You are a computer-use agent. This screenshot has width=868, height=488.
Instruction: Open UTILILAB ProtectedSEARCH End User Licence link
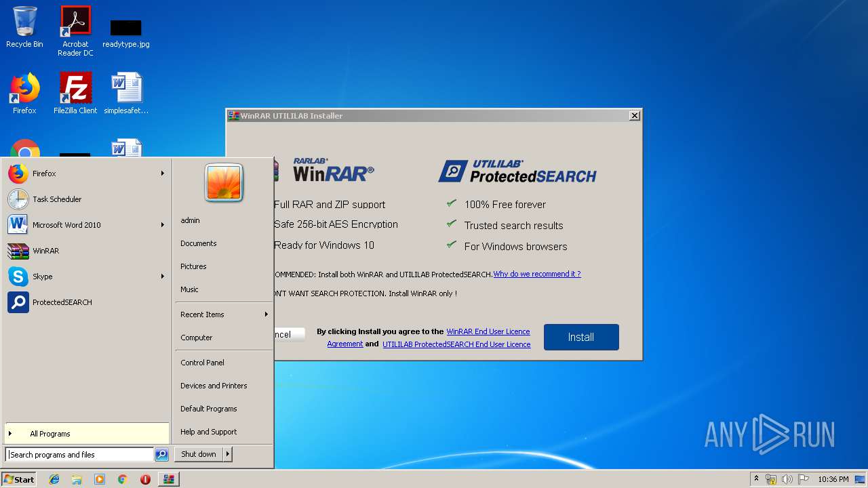point(456,344)
